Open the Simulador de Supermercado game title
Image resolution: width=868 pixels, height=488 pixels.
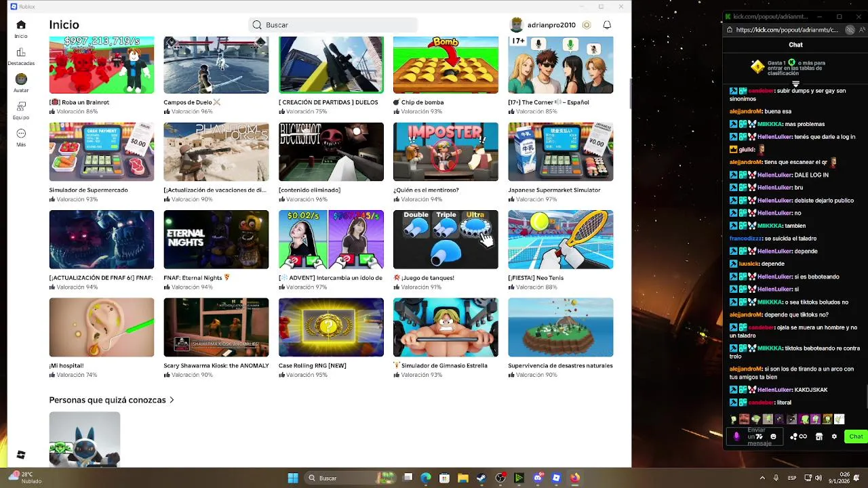coord(88,190)
